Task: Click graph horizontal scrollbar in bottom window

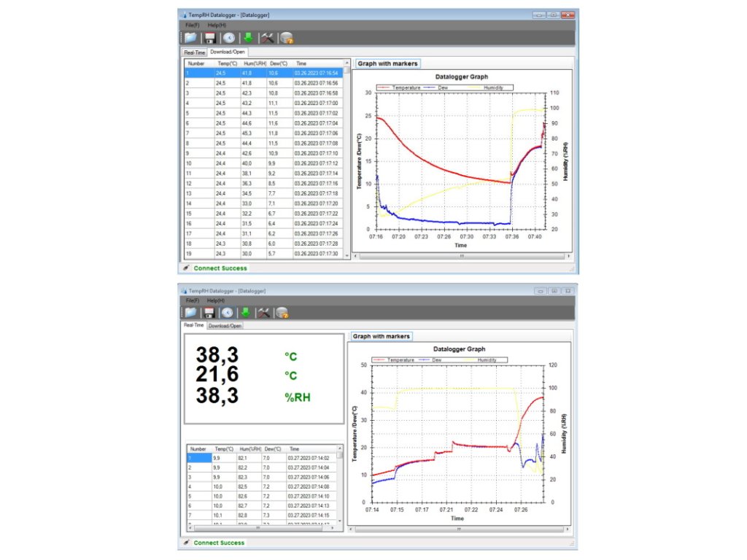Action: 459,529
